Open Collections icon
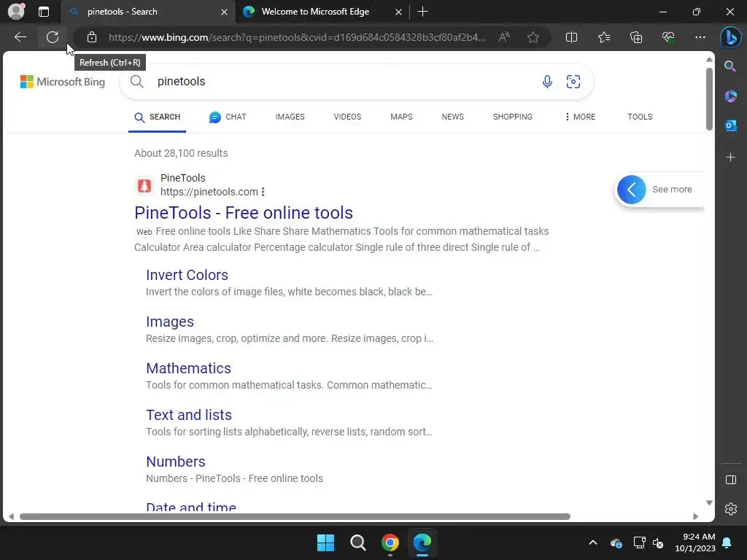 [636, 37]
